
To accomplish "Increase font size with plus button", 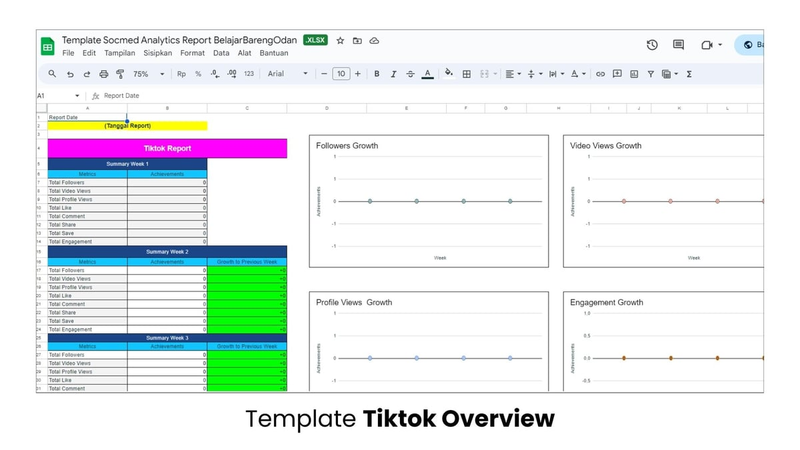I will tap(358, 74).
